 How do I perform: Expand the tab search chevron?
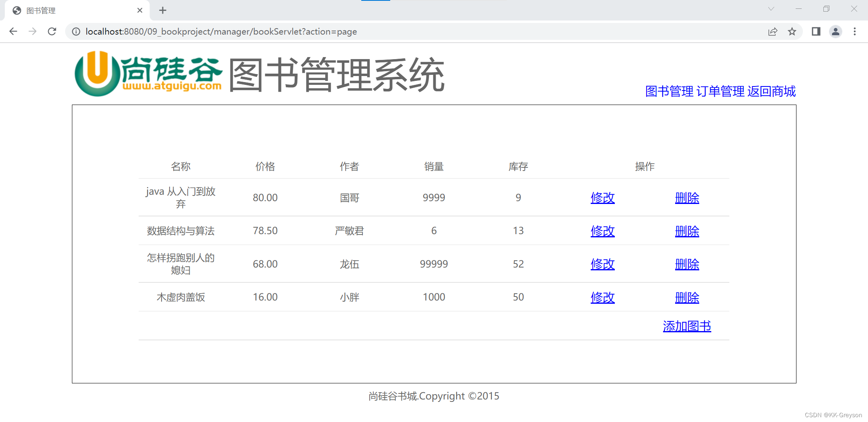point(771,9)
